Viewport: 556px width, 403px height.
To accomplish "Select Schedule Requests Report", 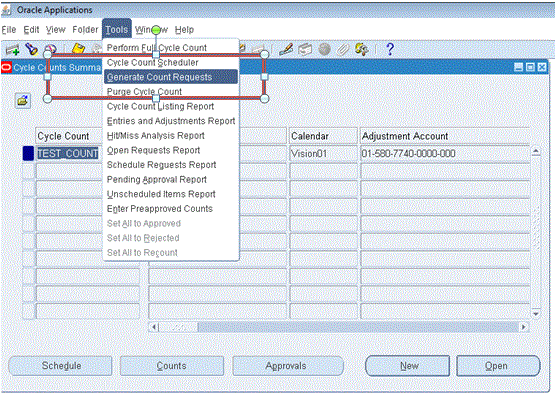I will pyautogui.click(x=161, y=165).
